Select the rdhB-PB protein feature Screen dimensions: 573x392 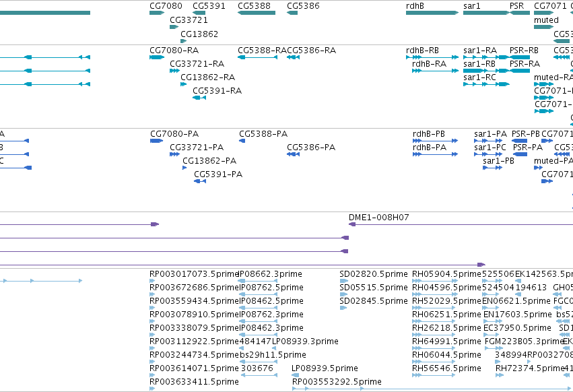435,141
